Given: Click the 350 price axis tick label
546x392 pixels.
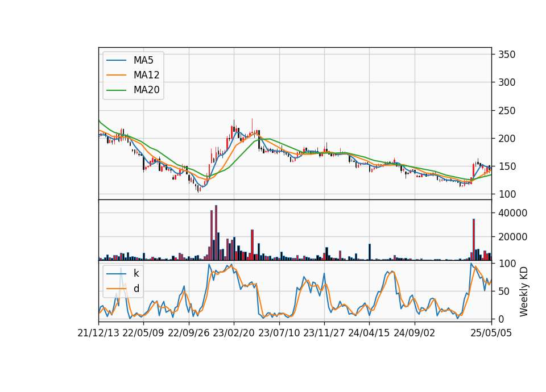Looking at the screenshot, I should click(x=507, y=55).
